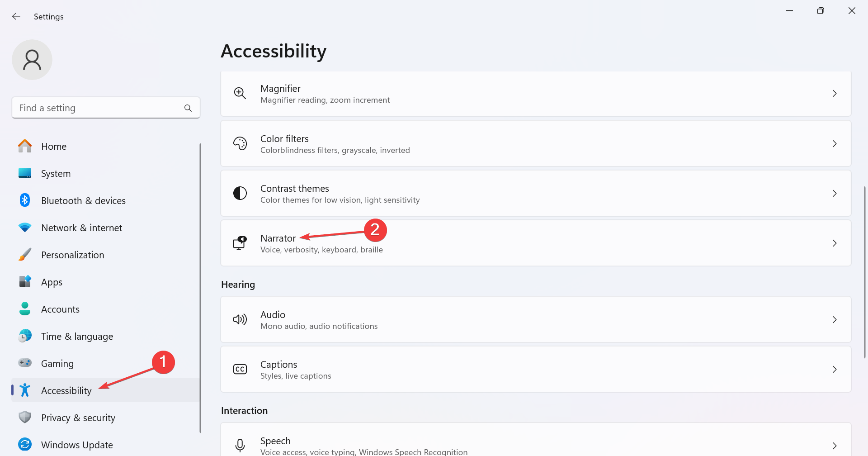Click the Audio speaker icon

pyautogui.click(x=240, y=320)
